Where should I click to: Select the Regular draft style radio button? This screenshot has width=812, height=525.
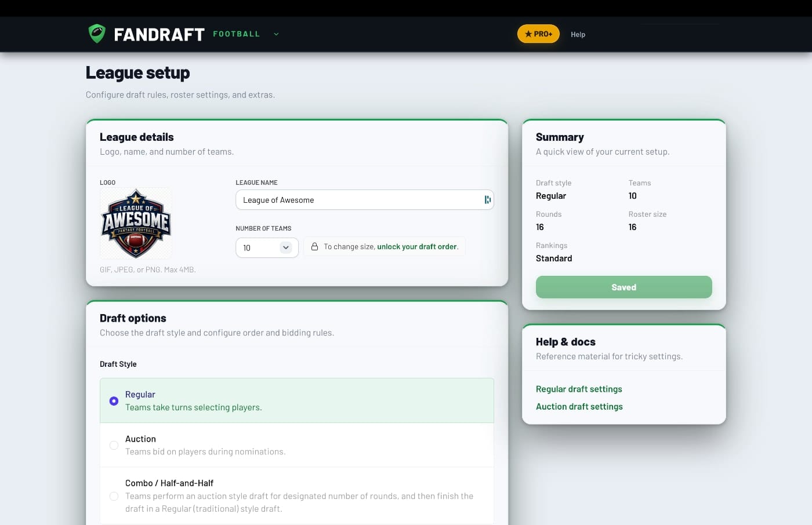pyautogui.click(x=114, y=401)
